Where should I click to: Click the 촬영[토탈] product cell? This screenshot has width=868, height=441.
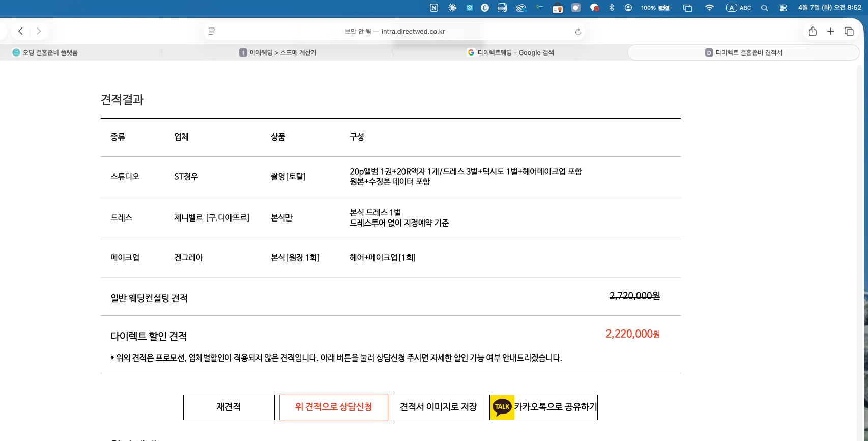[x=288, y=177]
